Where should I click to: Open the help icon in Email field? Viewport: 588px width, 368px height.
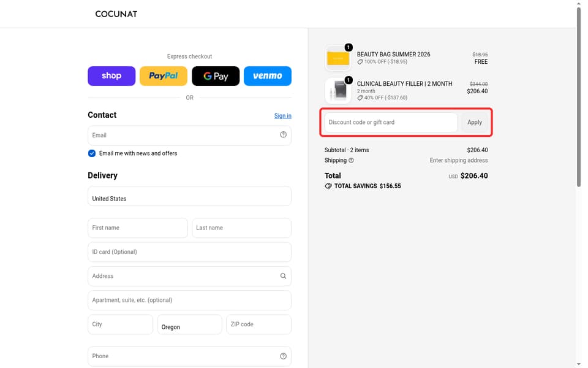[283, 135]
